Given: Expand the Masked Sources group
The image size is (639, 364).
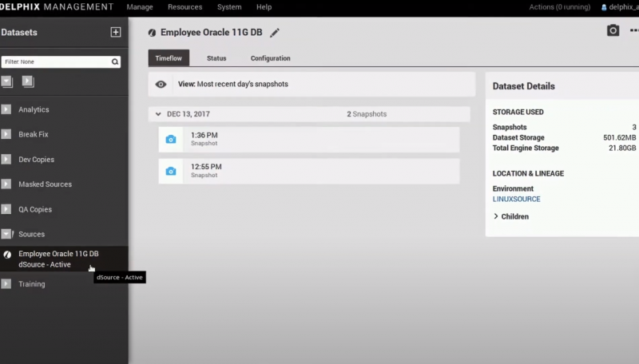Looking at the screenshot, I should click(6, 184).
